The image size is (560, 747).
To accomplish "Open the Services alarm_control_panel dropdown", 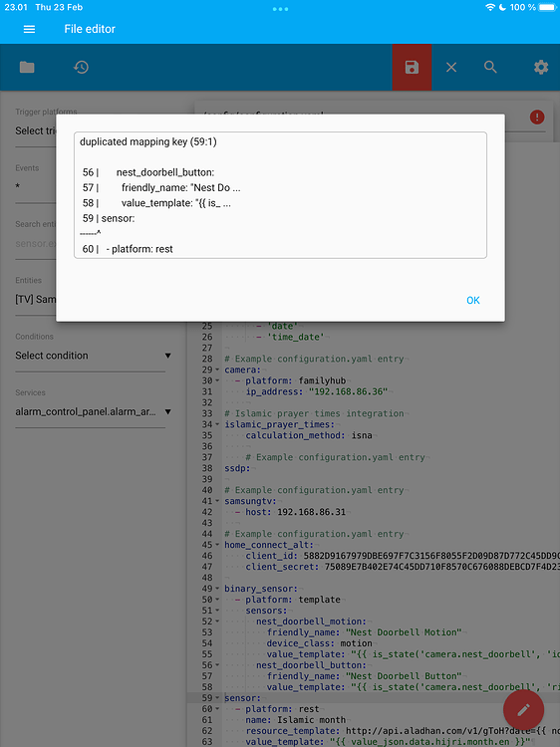I will click(93, 412).
